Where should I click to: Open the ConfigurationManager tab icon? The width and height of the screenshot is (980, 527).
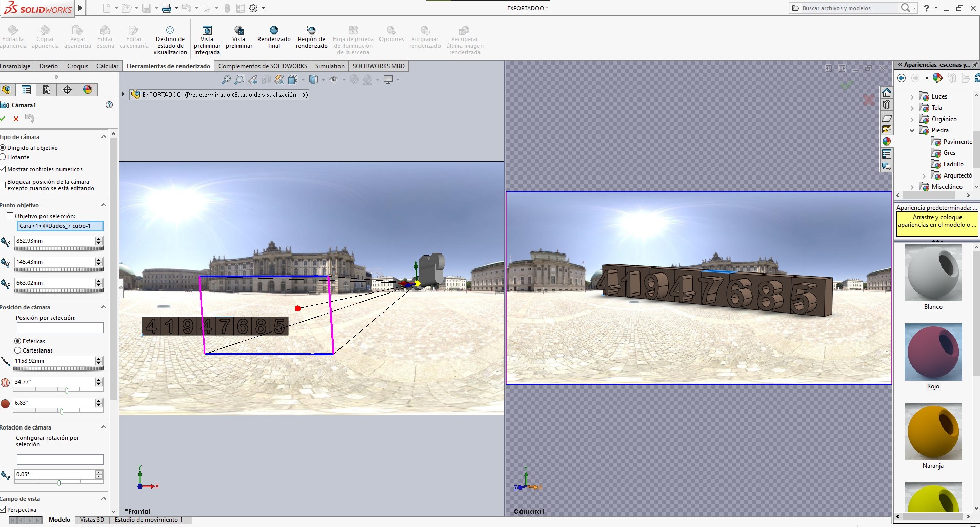[x=47, y=90]
